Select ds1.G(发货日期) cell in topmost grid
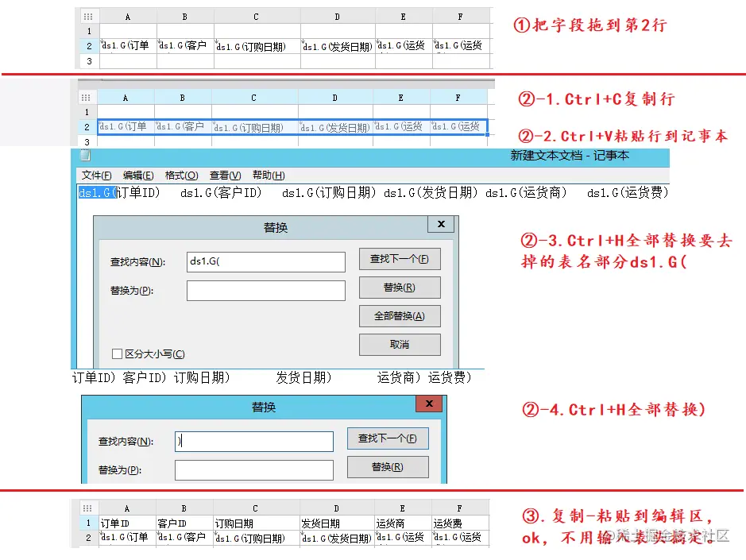This screenshot has height=560, width=746. coord(338,46)
